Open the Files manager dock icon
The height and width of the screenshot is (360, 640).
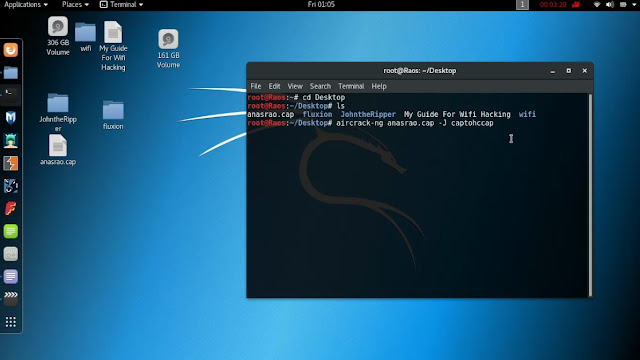tap(11, 73)
